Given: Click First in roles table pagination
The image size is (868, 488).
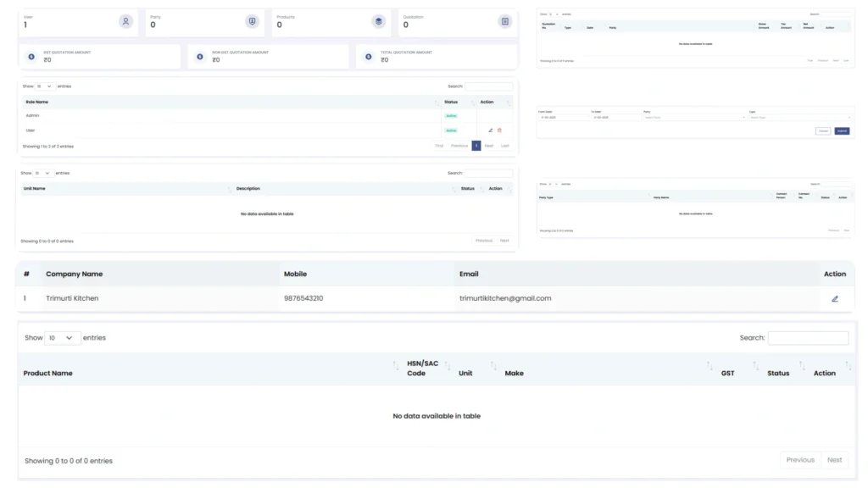Looking at the screenshot, I should [x=439, y=146].
